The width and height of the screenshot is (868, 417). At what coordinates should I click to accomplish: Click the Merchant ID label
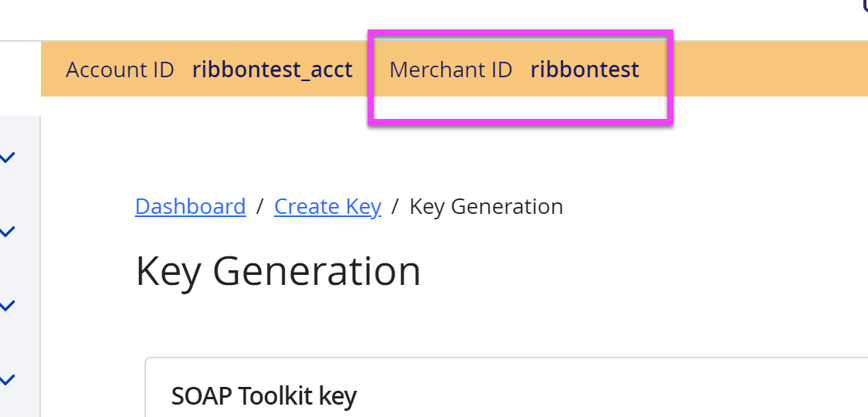(450, 69)
